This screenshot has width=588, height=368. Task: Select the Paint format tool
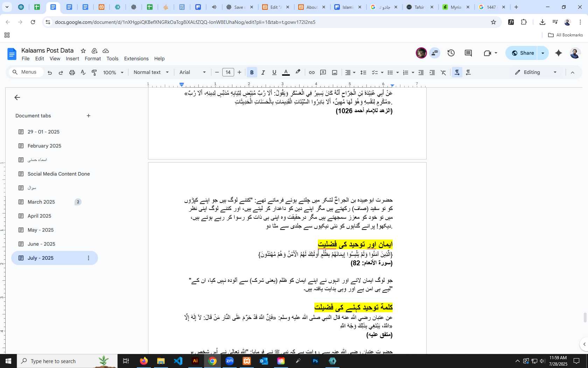point(94,73)
